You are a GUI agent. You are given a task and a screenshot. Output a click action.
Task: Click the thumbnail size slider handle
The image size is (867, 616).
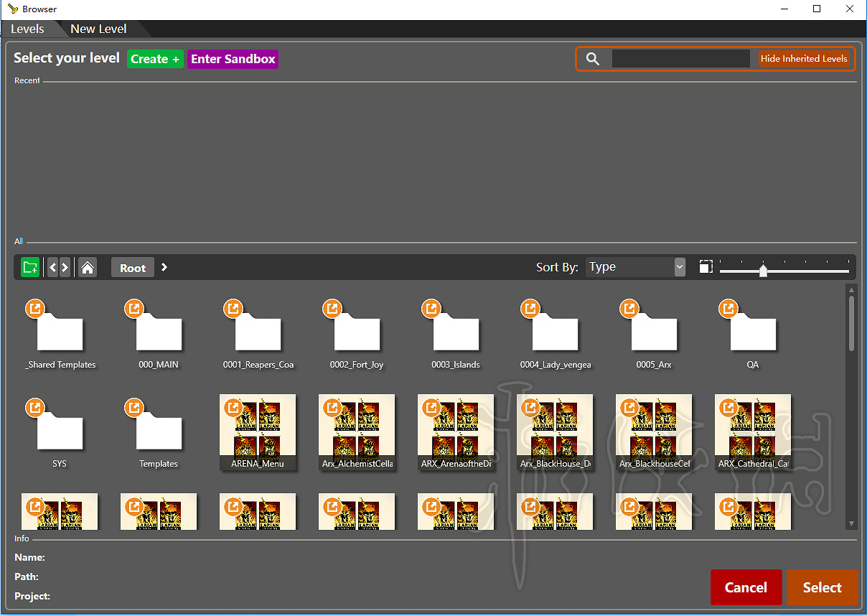click(x=763, y=270)
